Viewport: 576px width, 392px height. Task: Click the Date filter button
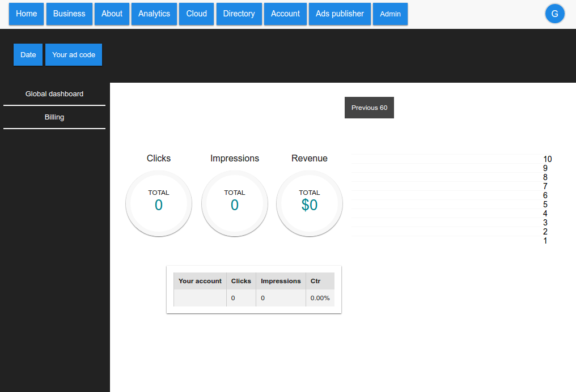pyautogui.click(x=28, y=55)
